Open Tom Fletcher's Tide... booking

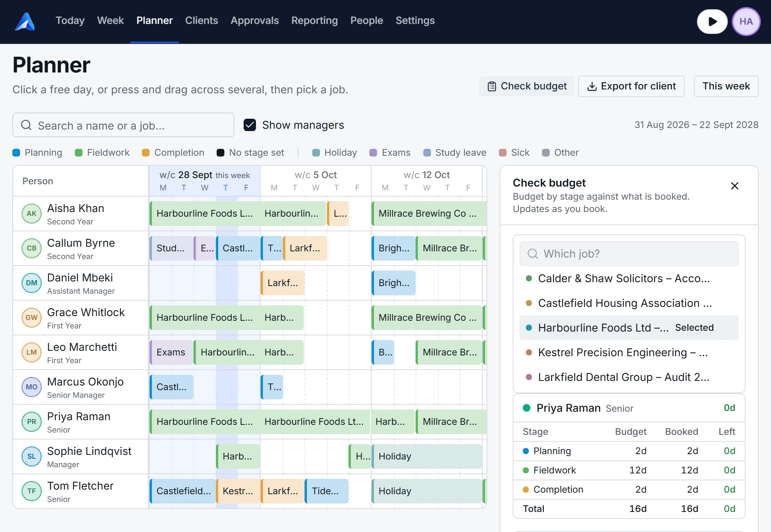click(x=327, y=491)
